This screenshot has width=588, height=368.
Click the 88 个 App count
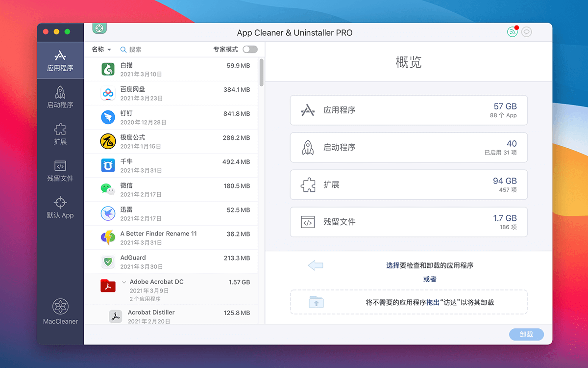coord(503,115)
